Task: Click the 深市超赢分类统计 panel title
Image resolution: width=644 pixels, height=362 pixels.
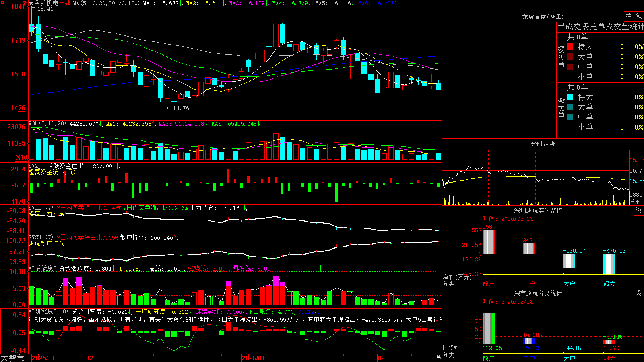Action: point(538,293)
